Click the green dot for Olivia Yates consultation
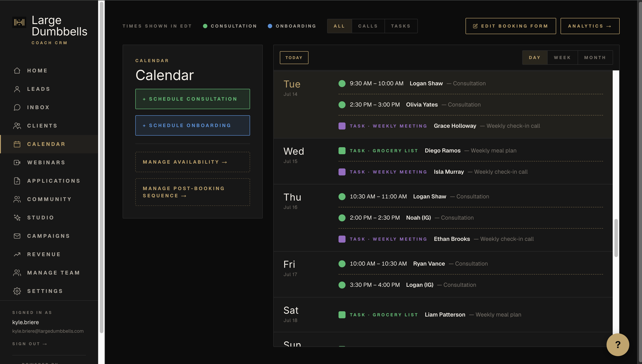This screenshot has height=364, width=642. pyautogui.click(x=342, y=105)
